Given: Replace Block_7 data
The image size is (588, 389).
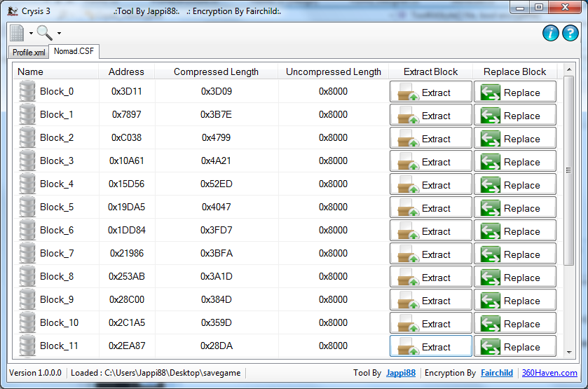Looking at the screenshot, I should click(x=514, y=254).
